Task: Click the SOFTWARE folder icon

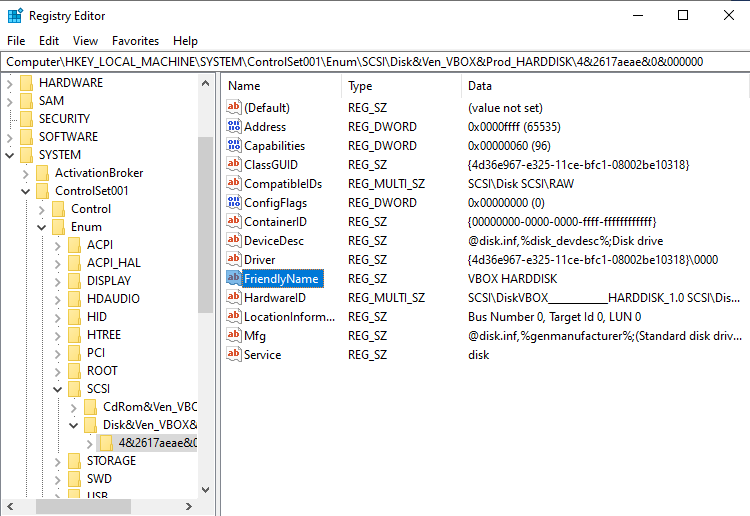Action: tap(26, 137)
